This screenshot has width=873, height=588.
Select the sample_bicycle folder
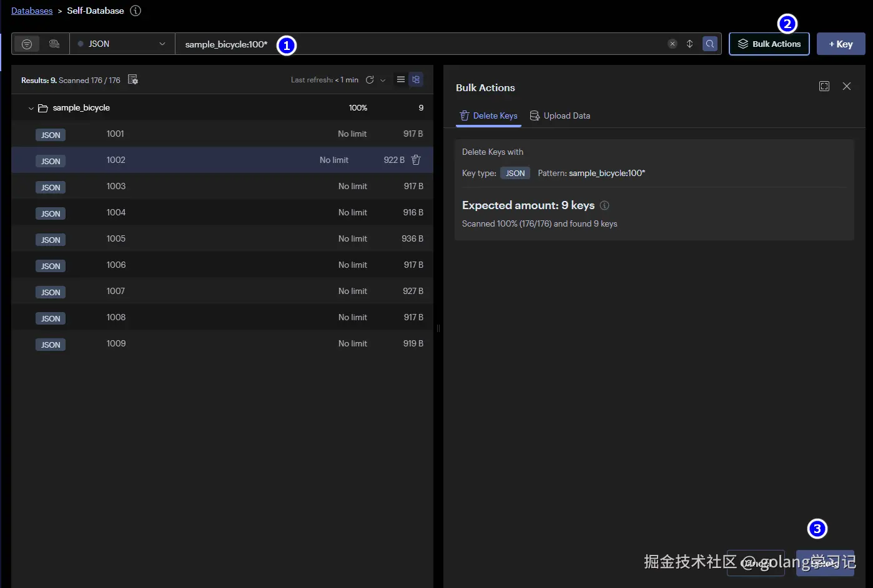(222, 108)
